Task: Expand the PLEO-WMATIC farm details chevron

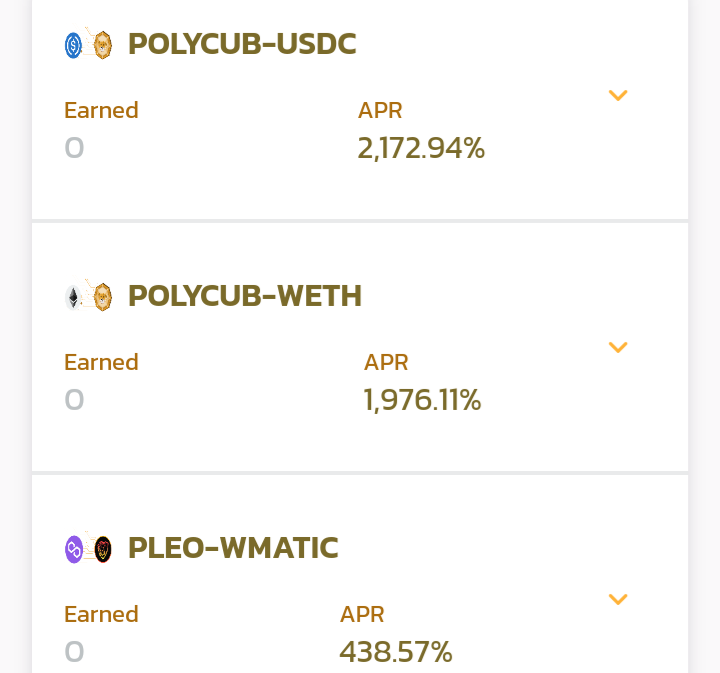Action: pos(618,600)
